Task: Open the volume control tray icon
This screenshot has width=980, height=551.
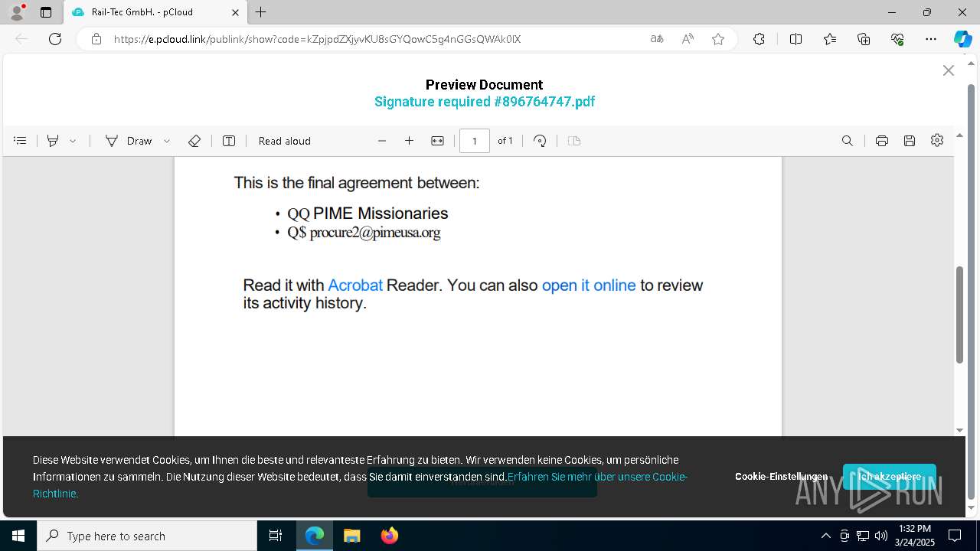Action: (x=881, y=536)
